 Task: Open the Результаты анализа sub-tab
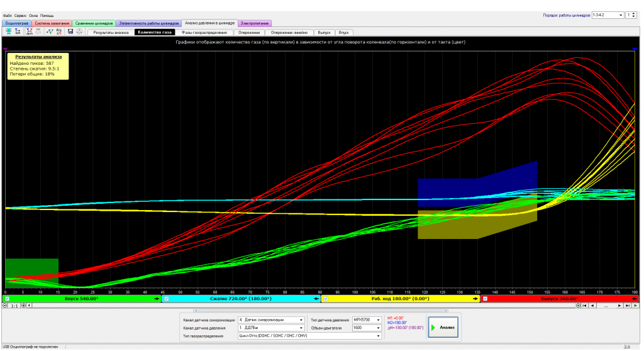111,33
